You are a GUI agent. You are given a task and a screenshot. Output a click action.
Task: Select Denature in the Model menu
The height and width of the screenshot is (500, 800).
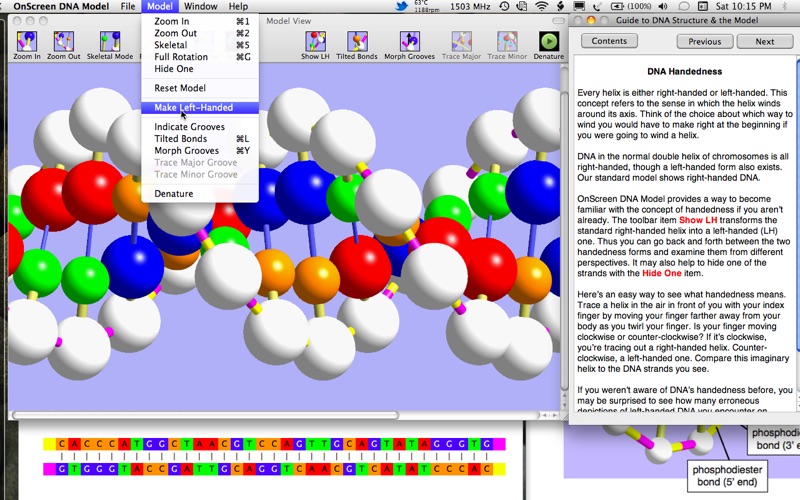[x=199, y=193]
